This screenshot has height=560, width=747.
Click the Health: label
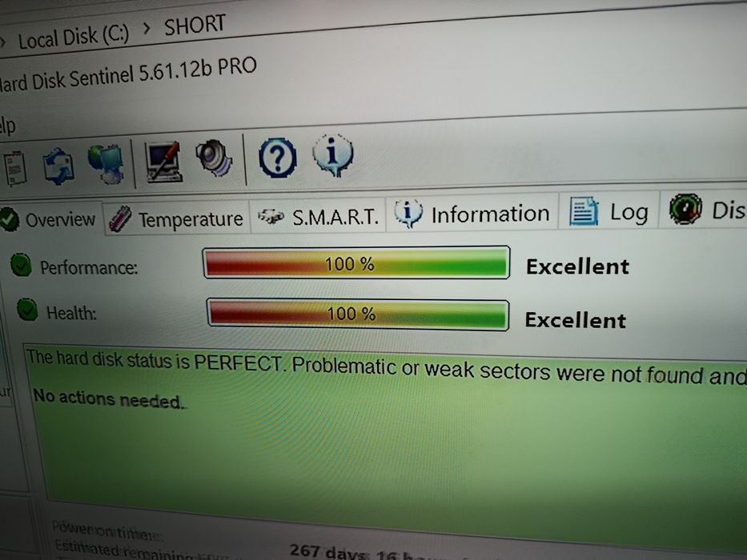(x=71, y=313)
